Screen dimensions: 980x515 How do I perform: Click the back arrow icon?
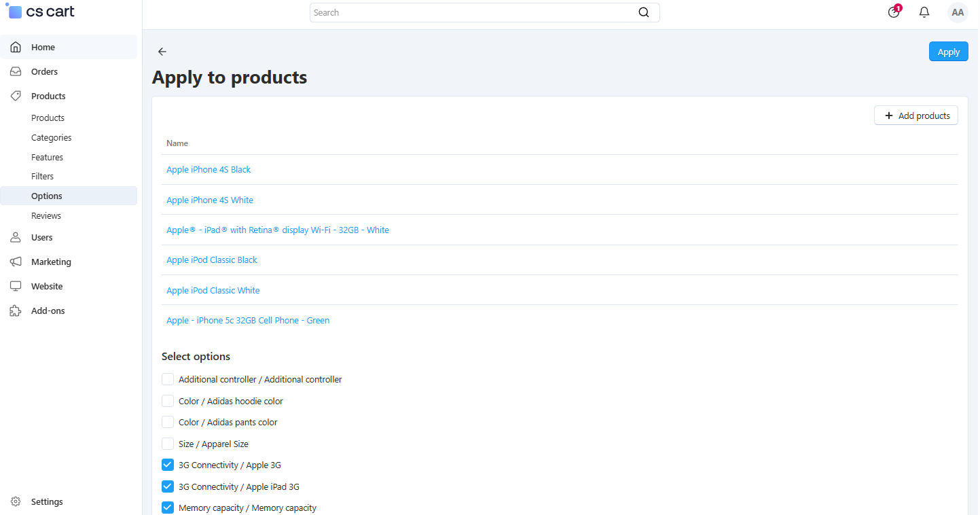pos(162,52)
